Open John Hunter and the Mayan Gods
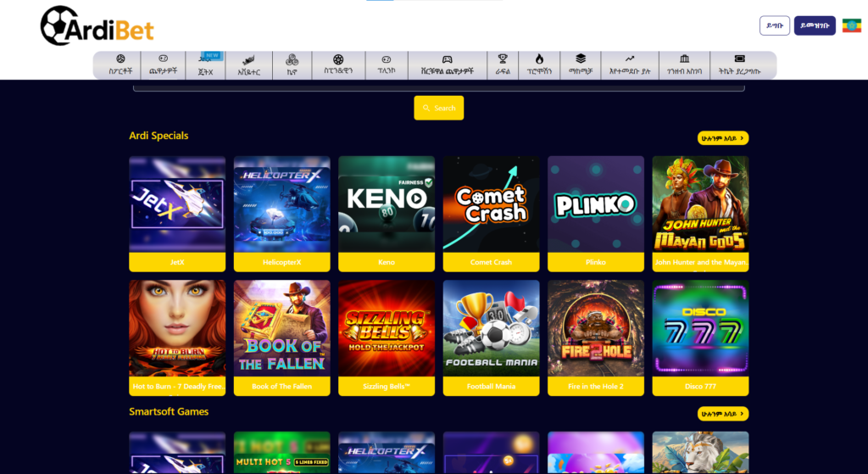 point(700,214)
